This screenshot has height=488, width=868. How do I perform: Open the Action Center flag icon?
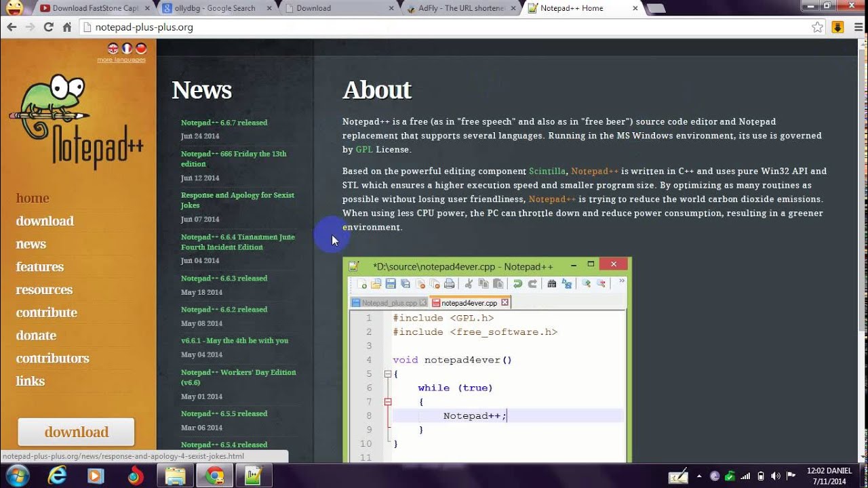pos(791,476)
